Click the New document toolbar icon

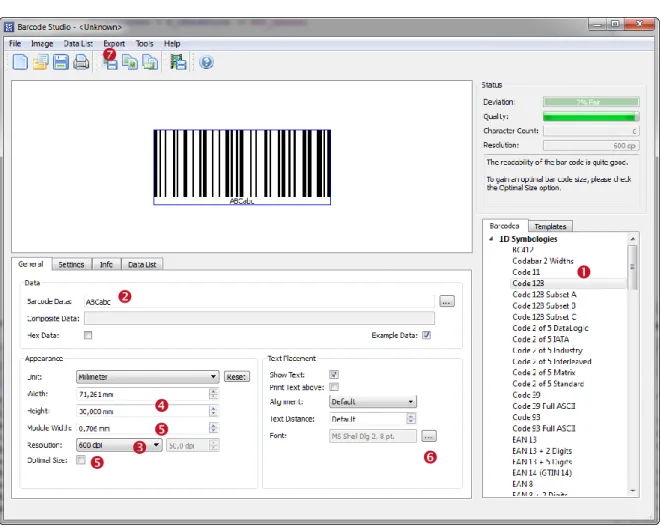pyautogui.click(x=20, y=62)
